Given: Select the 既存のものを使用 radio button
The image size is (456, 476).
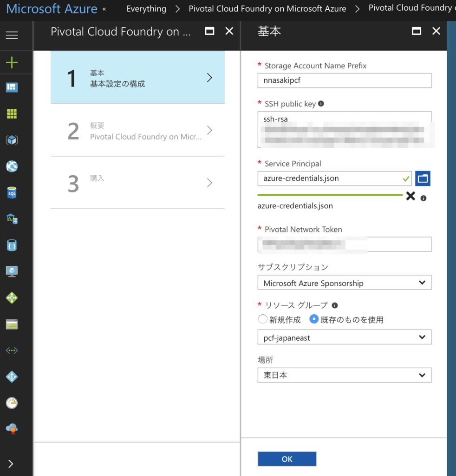Looking at the screenshot, I should point(314,319).
